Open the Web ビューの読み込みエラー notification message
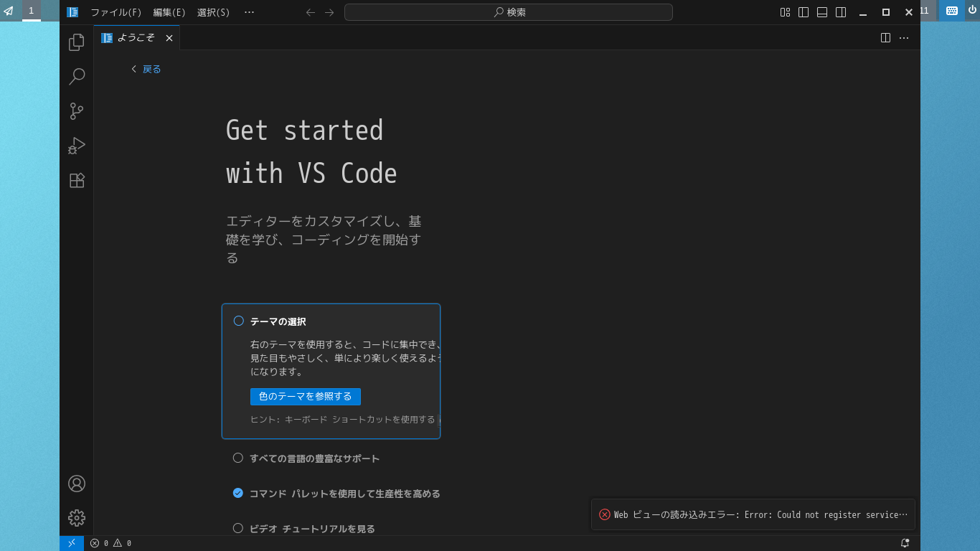Image resolution: width=980 pixels, height=551 pixels. coord(760,514)
